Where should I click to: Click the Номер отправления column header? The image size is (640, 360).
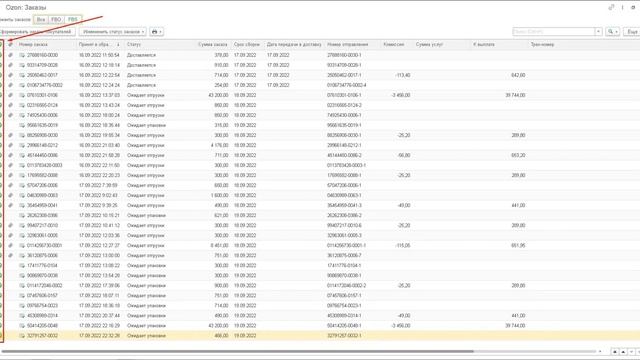coord(348,44)
